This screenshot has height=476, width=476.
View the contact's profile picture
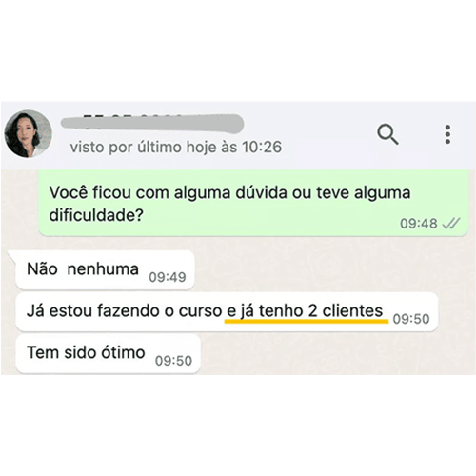coord(28,134)
